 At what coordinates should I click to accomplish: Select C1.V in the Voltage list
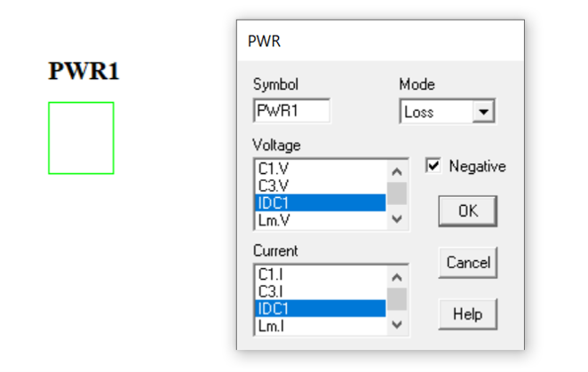pos(321,169)
